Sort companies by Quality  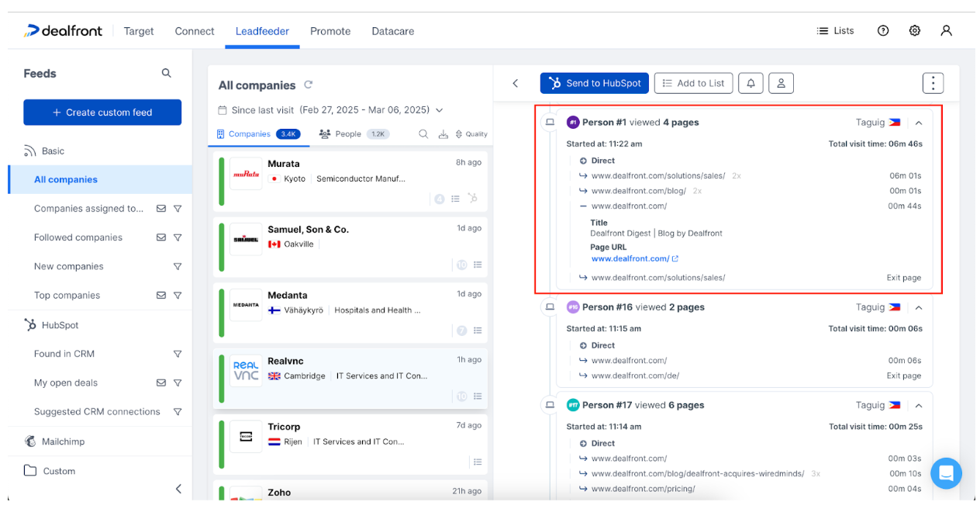pos(471,134)
